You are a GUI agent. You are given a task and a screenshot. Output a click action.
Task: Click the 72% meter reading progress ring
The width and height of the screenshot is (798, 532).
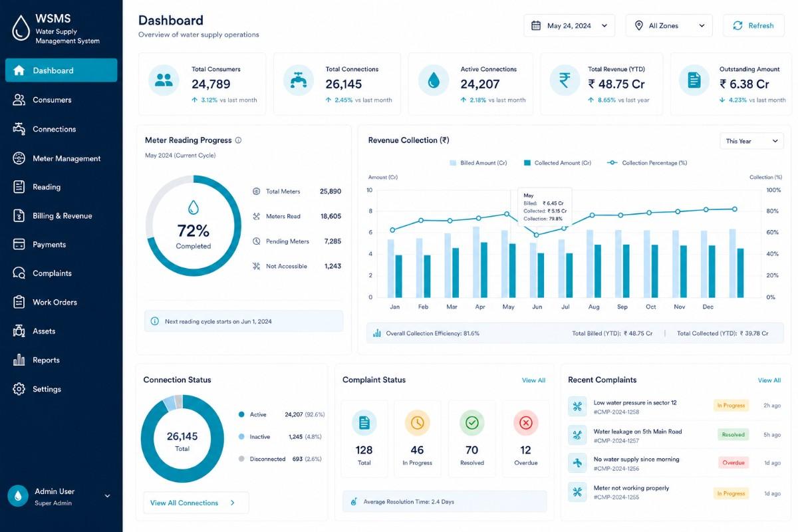click(194, 226)
